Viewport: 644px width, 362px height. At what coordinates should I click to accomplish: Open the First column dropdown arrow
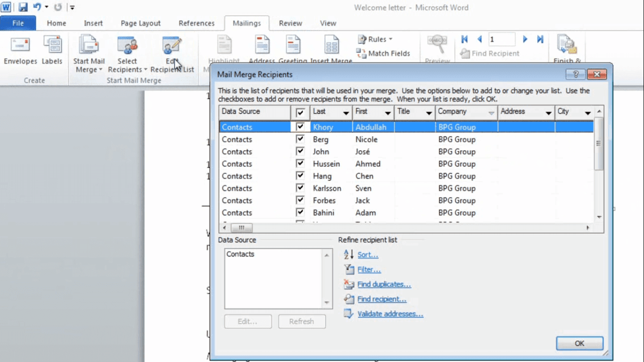(388, 113)
